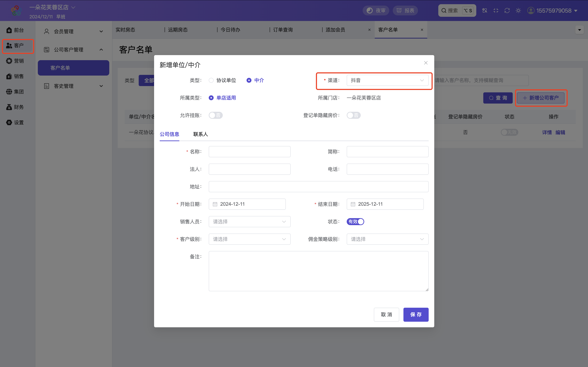Toggle the 允许挂账 switch
This screenshot has width=588, height=367.
click(216, 115)
